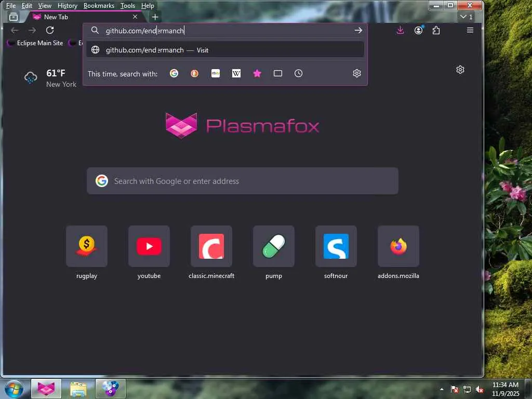
Task: Expand the list all tabs dropdown
Action: click(467, 17)
